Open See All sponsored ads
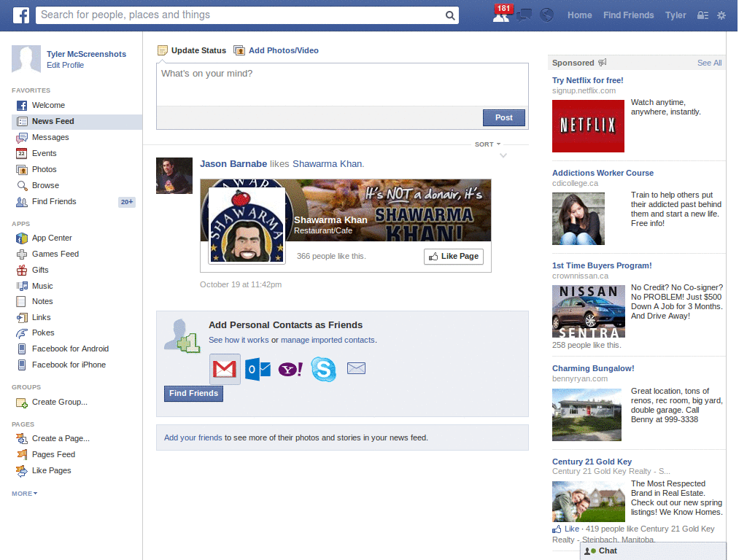 coord(708,63)
